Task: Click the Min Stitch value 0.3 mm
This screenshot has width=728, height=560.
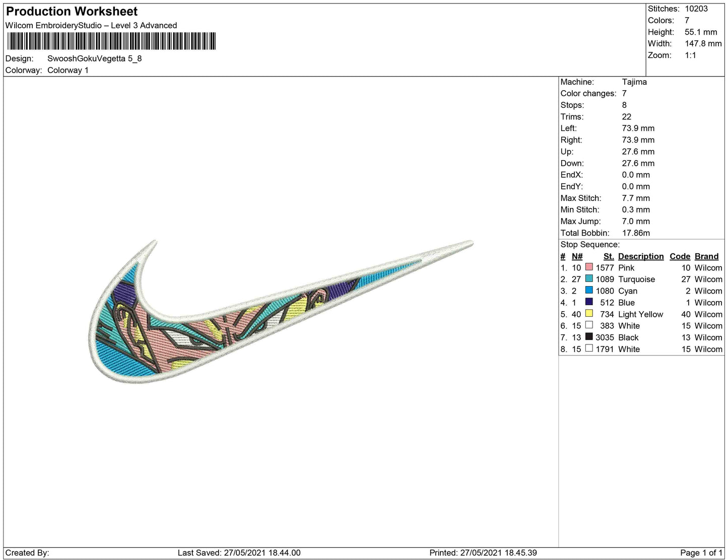Action: pos(636,209)
